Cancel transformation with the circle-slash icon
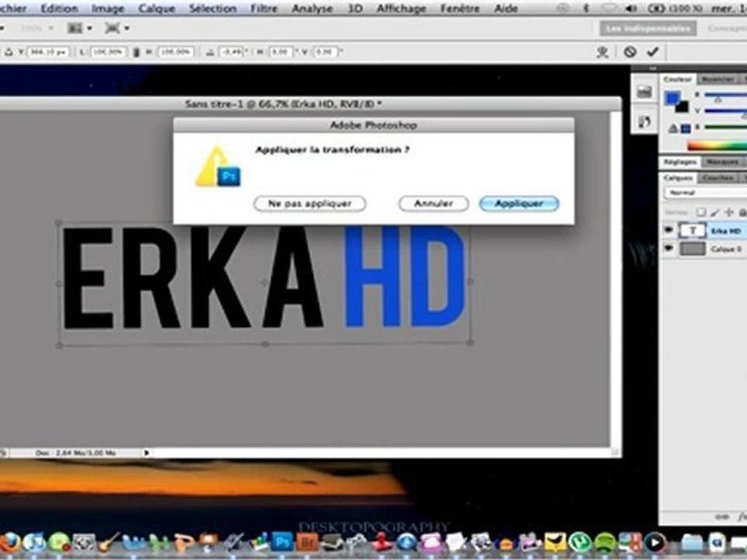Image resolution: width=747 pixels, height=560 pixels. pos(630,51)
